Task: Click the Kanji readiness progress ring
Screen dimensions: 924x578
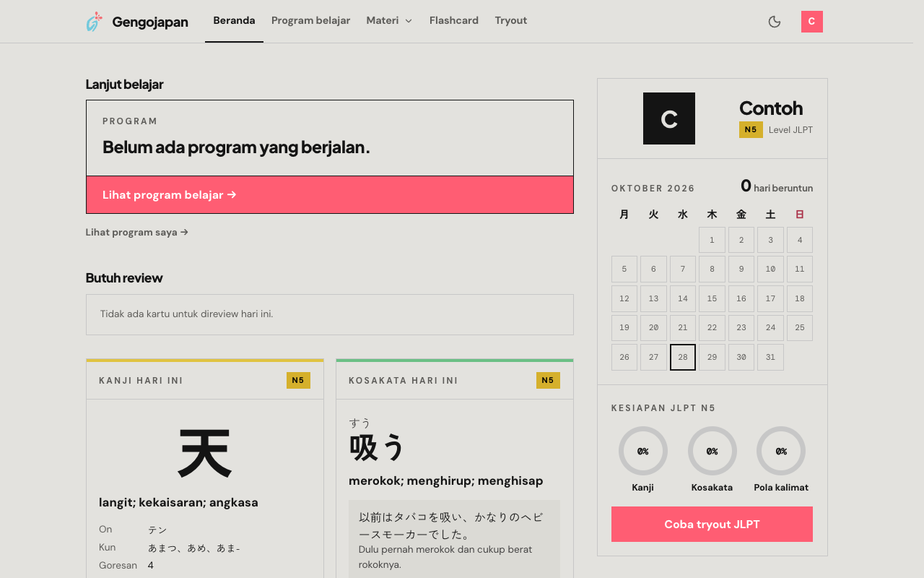Action: (x=643, y=451)
